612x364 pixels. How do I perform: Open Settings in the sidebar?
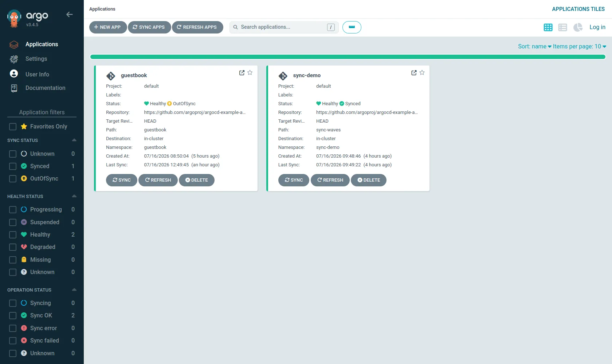click(x=36, y=59)
